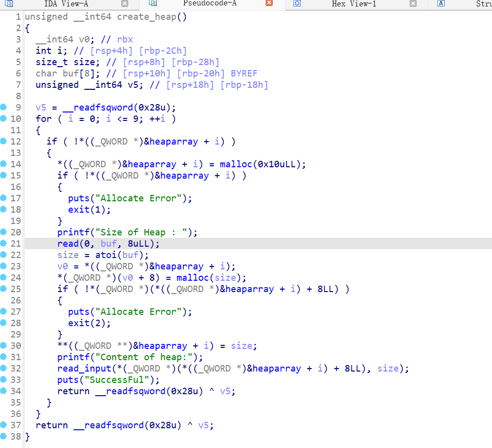Viewport: 492px width, 448px height.
Task: Click the Hex View-1 tab icon
Action: [x=297, y=4]
